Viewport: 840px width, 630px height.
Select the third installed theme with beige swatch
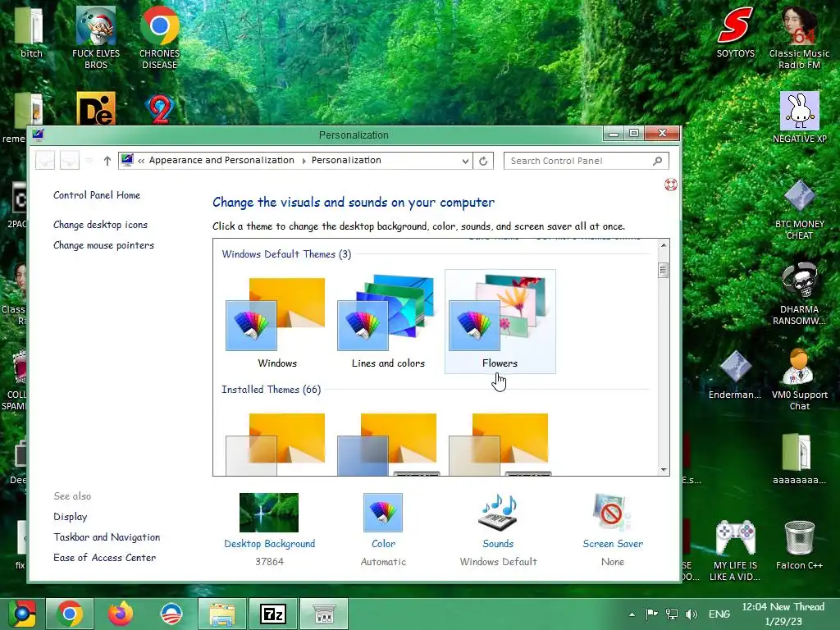click(498, 444)
